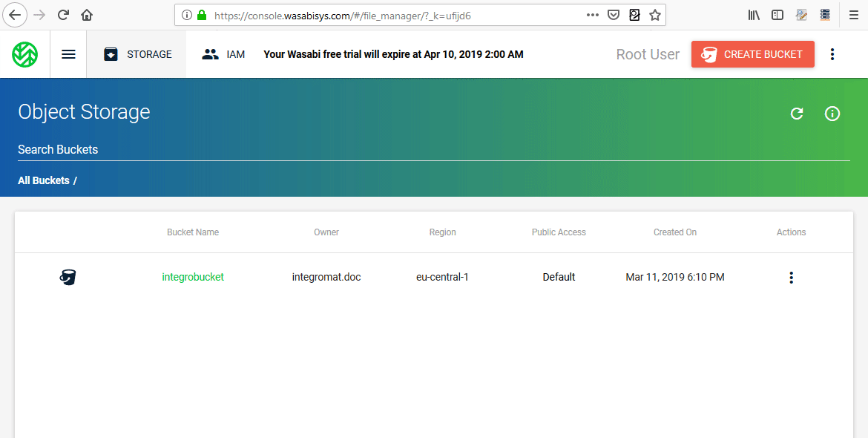Click the Root User label
The height and width of the screenshot is (438, 868).
point(648,54)
